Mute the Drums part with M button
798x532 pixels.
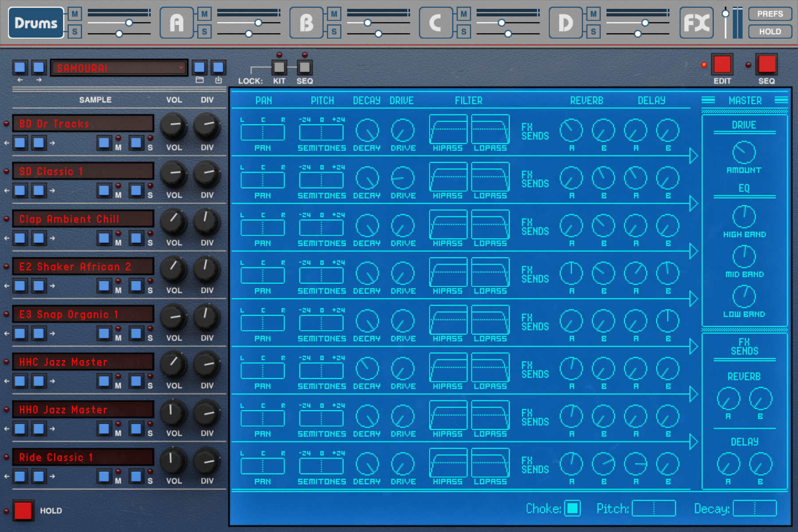[74, 14]
